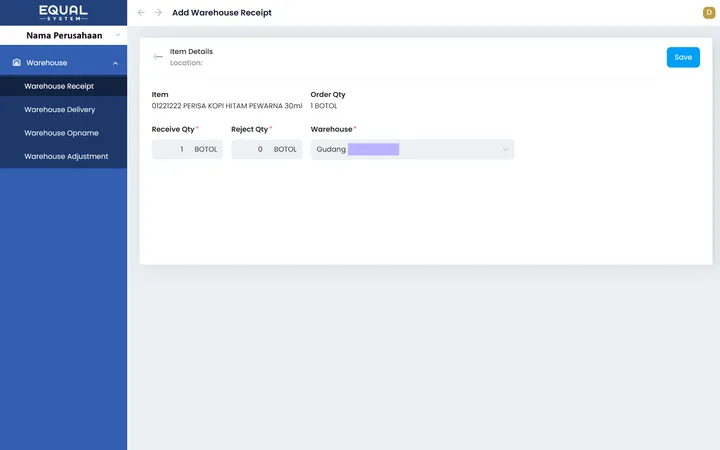Focus the Receive Qty input field
The image size is (720, 450).
point(187,149)
